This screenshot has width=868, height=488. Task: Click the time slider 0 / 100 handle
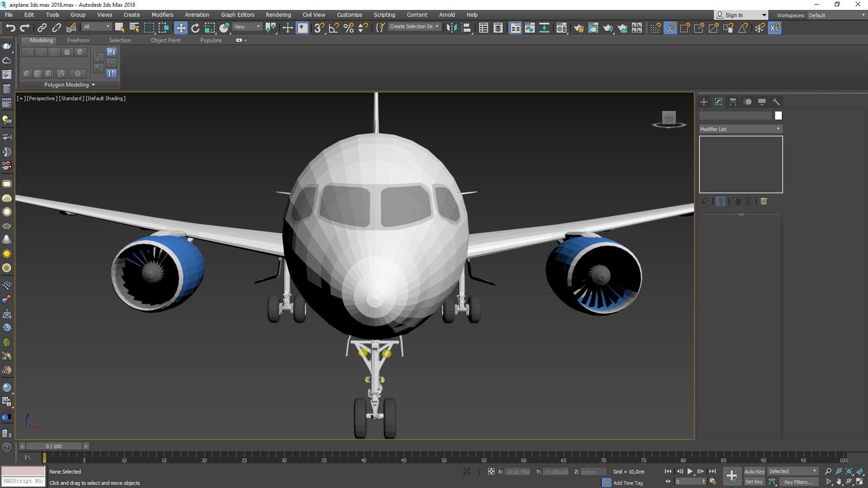coord(53,446)
